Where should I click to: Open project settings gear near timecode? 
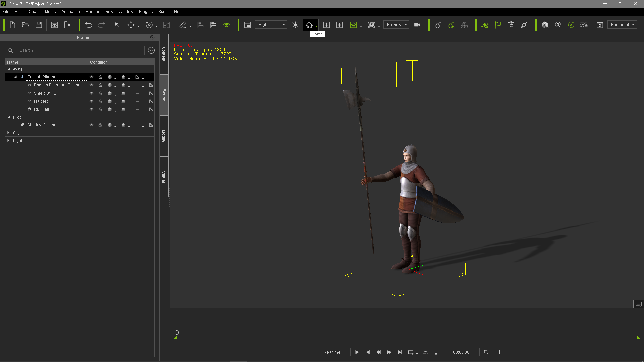486,352
